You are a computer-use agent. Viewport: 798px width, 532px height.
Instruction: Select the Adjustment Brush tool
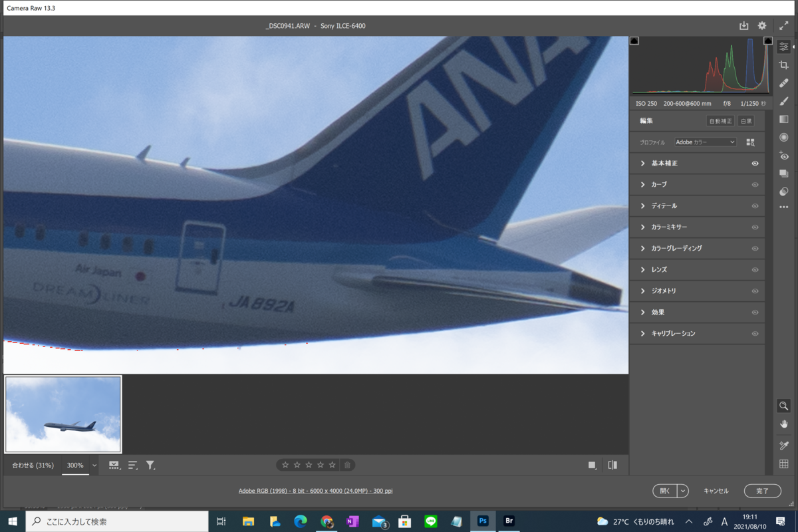tap(784, 101)
